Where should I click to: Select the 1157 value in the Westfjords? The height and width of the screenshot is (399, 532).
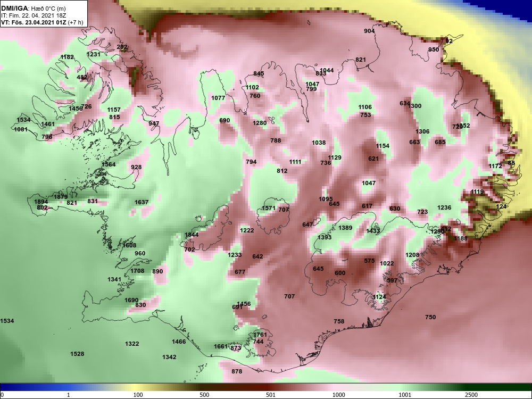pos(114,110)
